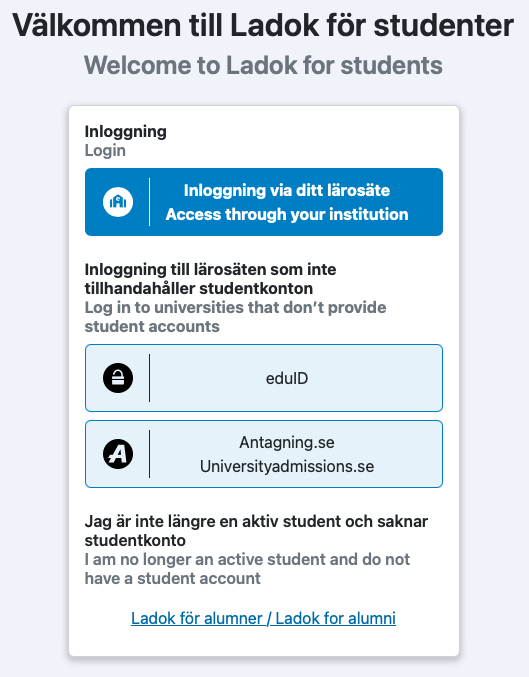
Task: Click the 'Welcome to Ladok for students' subtitle
Action: (x=263, y=65)
